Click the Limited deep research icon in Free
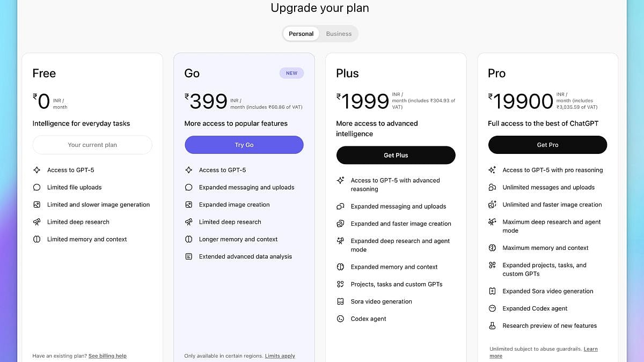This screenshot has height=362, width=644. 36,221
